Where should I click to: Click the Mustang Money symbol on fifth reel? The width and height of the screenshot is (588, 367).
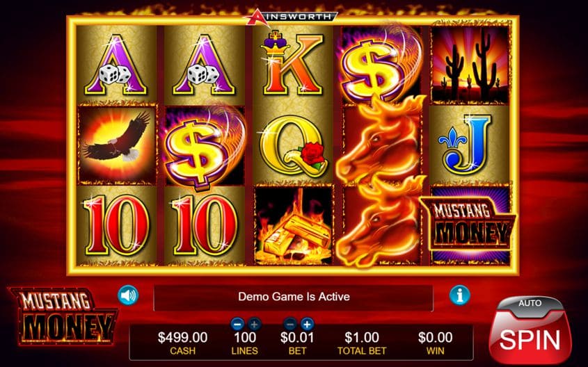tap(469, 225)
